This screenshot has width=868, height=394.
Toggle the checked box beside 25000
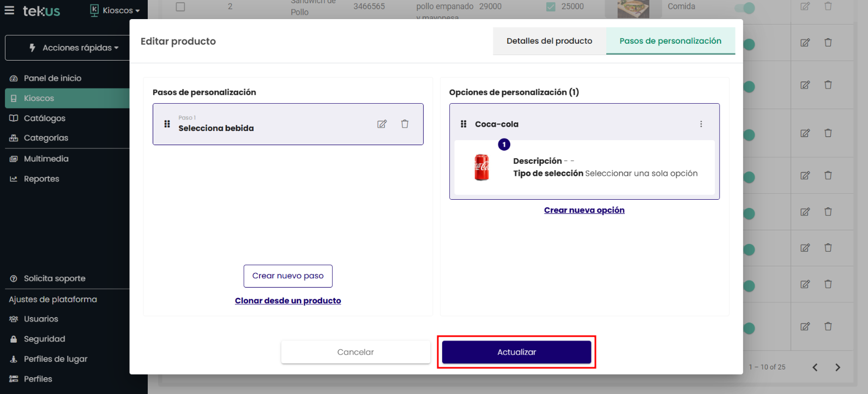551,7
